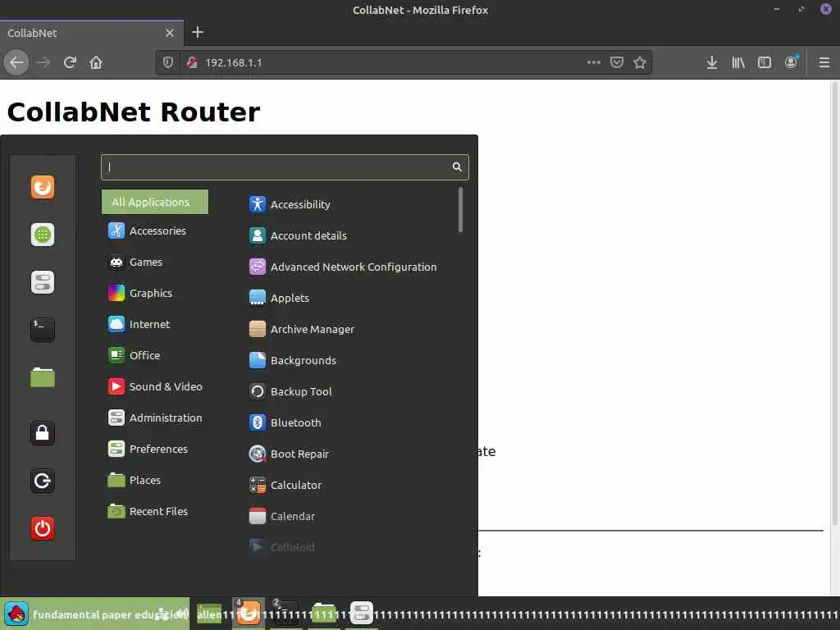Image resolution: width=840 pixels, height=630 pixels.
Task: Bookmark this page with star icon
Action: tap(640, 62)
